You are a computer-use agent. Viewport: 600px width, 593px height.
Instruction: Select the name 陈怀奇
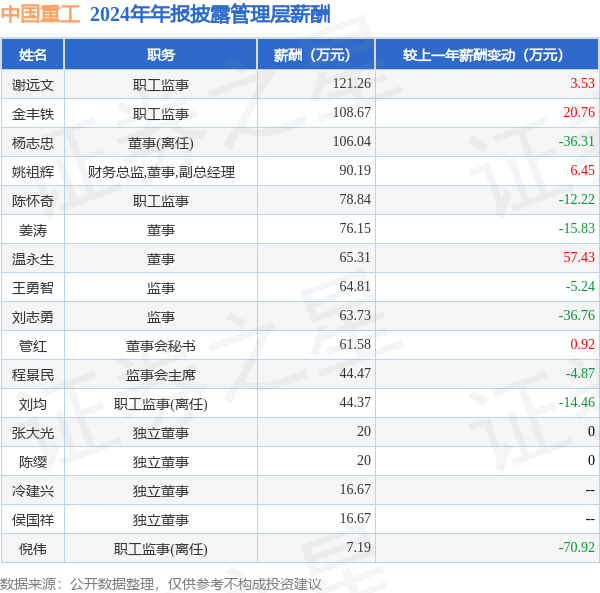click(33, 201)
